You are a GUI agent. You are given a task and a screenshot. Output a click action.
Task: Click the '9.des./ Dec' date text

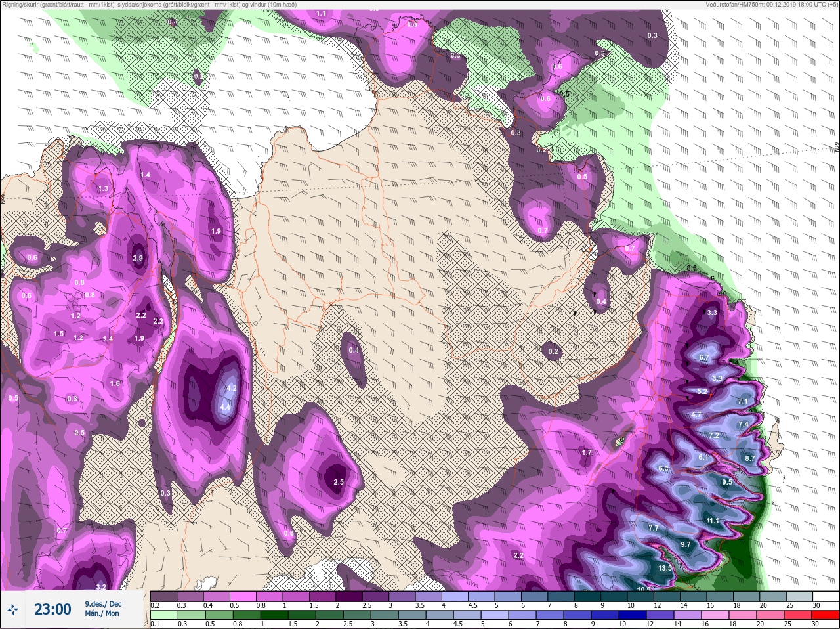(x=103, y=604)
